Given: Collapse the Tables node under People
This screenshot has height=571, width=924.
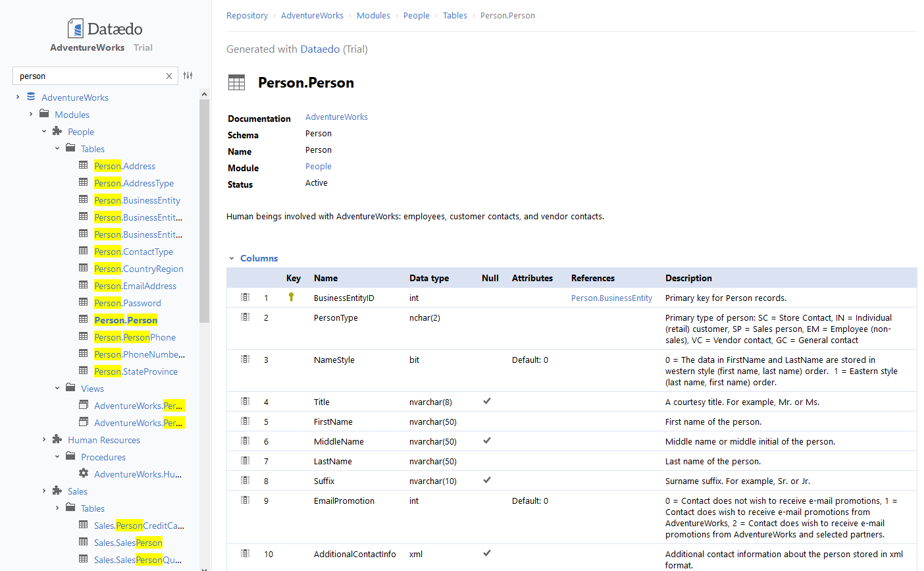Looking at the screenshot, I should [x=57, y=148].
